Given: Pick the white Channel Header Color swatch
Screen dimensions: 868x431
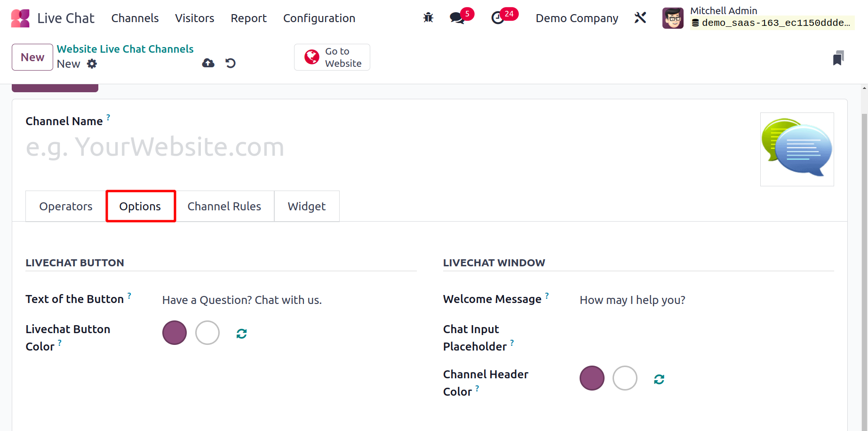Looking at the screenshot, I should click(x=625, y=378).
